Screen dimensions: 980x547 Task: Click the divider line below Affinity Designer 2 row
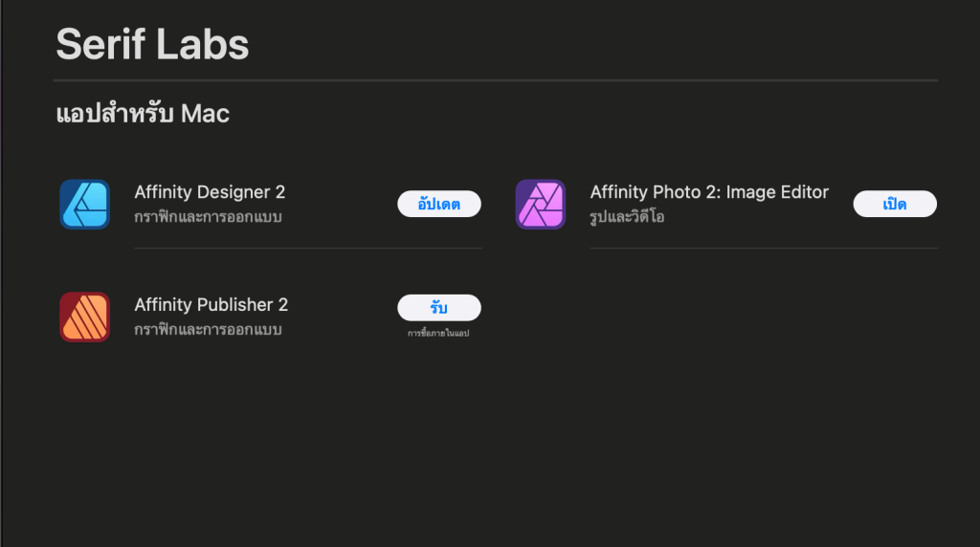pos(307,248)
